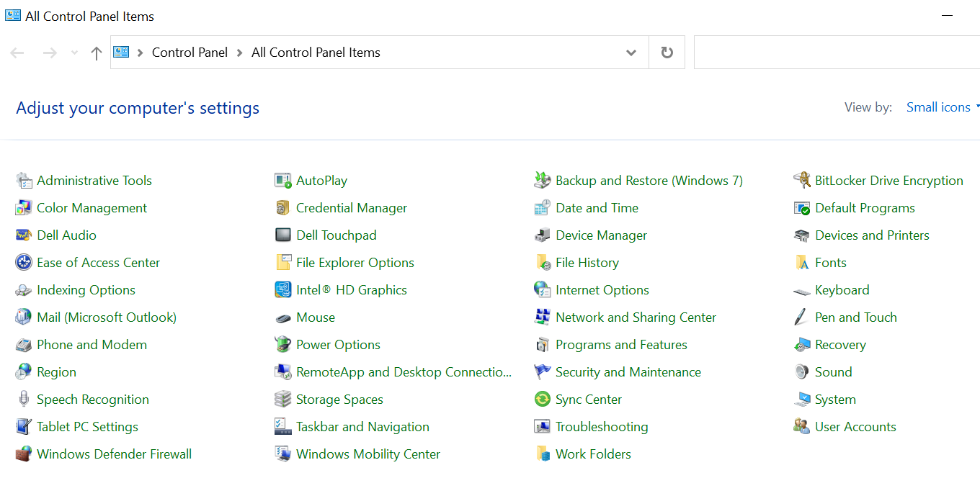
Task: Open the Administrative Tools icon
Action: [24, 181]
